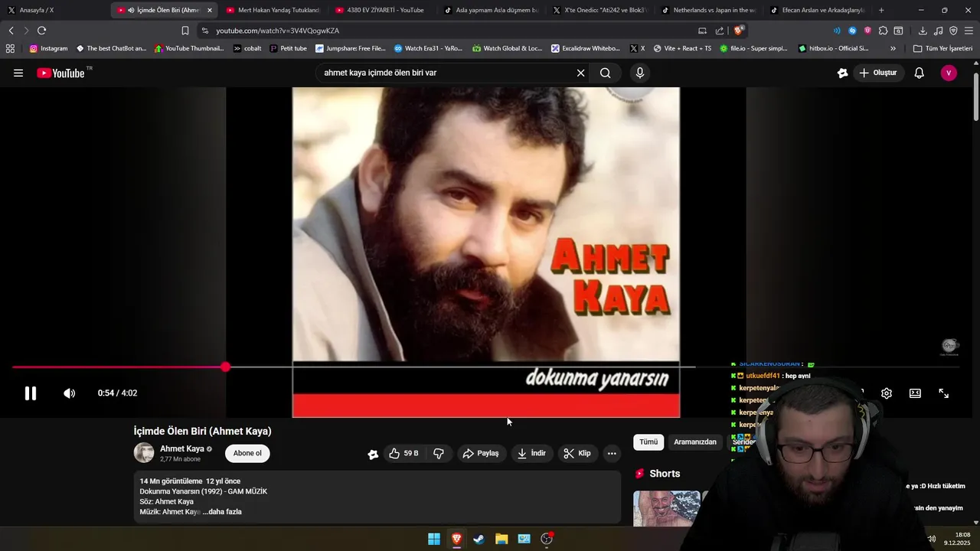Open File Explorer from the taskbar

(501, 539)
